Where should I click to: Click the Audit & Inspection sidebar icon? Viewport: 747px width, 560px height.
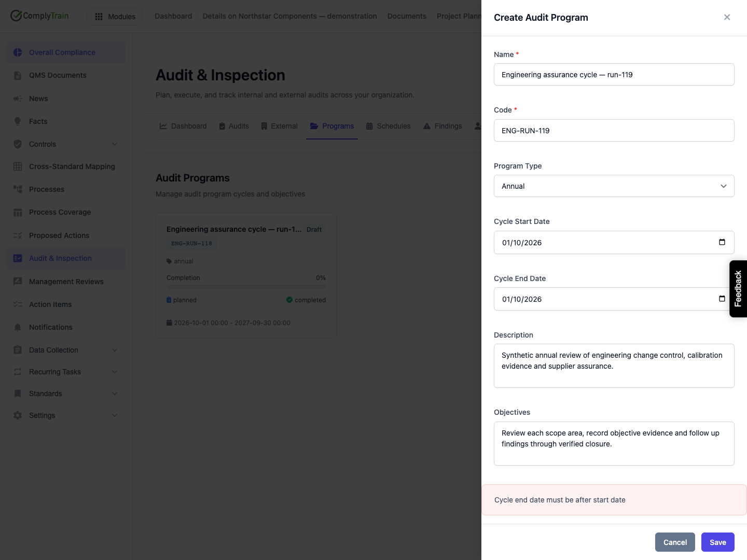[x=18, y=258]
